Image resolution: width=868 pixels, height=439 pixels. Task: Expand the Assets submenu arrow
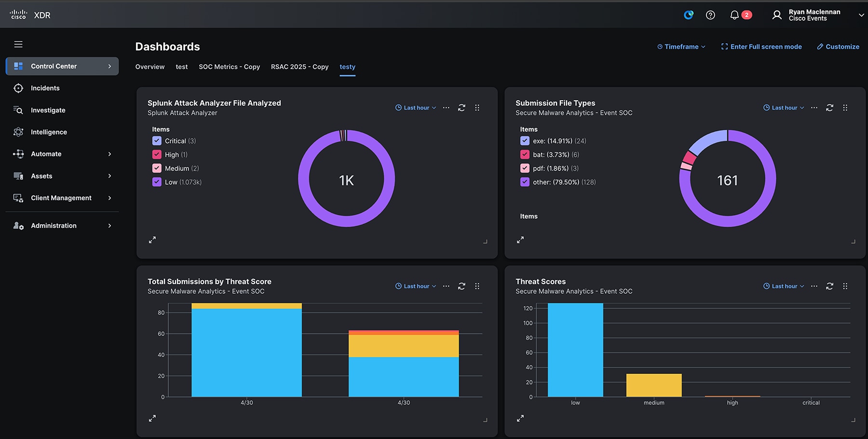109,176
